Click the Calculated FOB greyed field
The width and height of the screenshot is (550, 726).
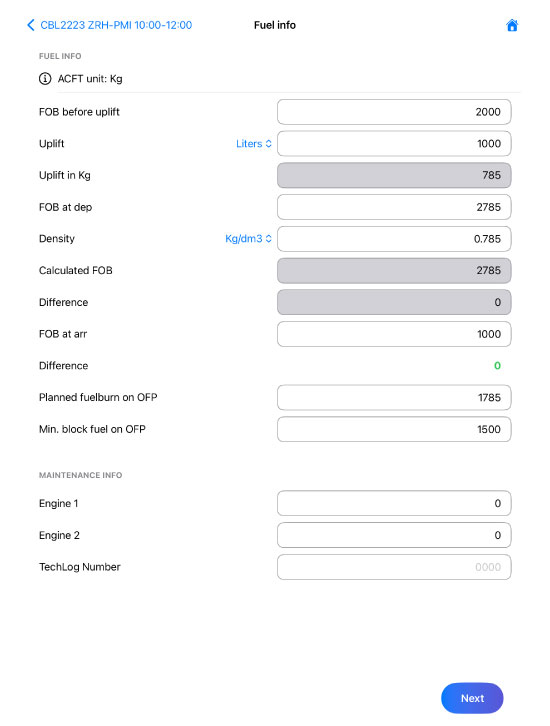coord(394,270)
